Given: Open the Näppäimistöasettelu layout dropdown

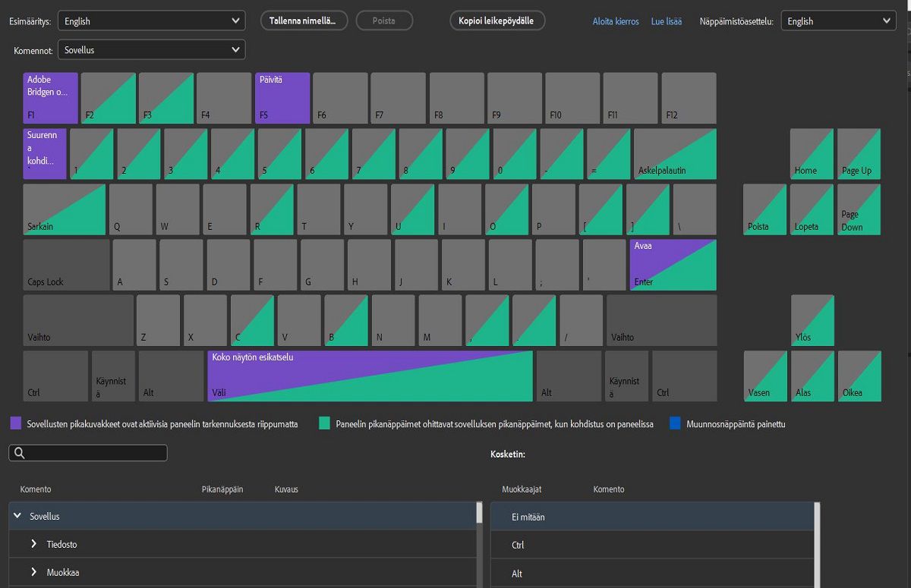Looking at the screenshot, I should 838,21.
